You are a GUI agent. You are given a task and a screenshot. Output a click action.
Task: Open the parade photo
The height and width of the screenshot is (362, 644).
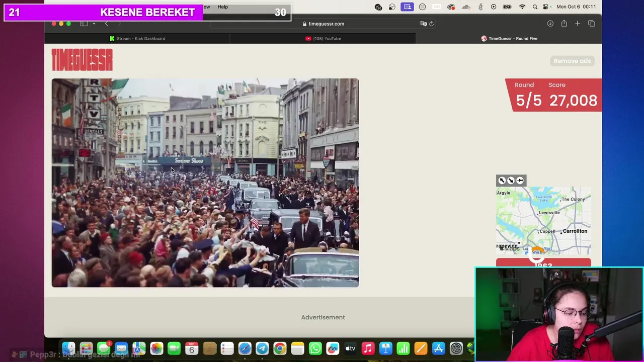point(205,183)
